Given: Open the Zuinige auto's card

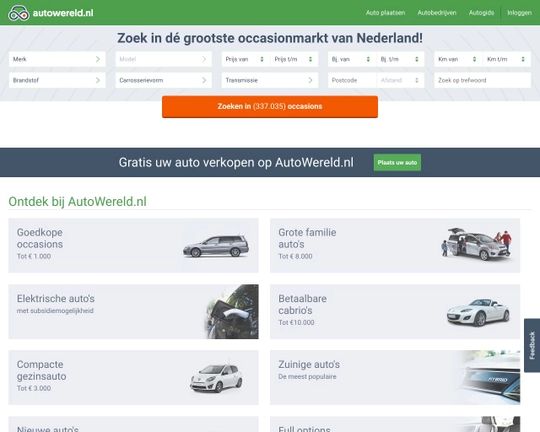Looking at the screenshot, I should (x=395, y=378).
